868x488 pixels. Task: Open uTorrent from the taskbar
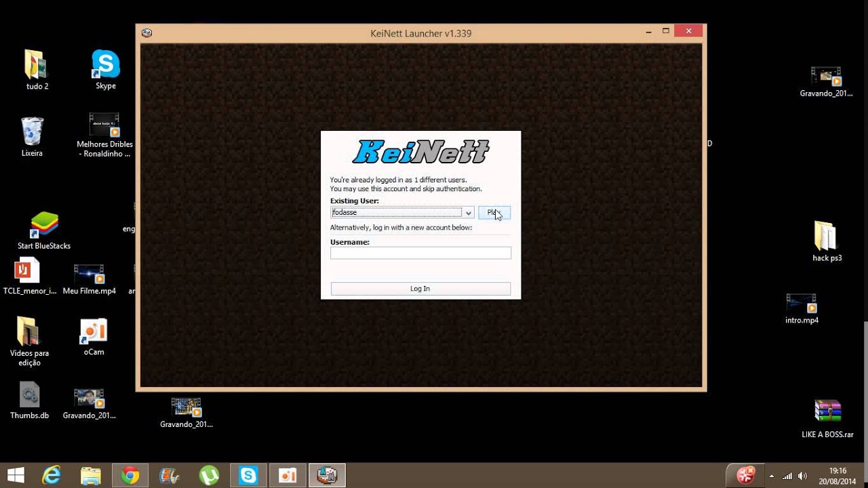tap(209, 476)
